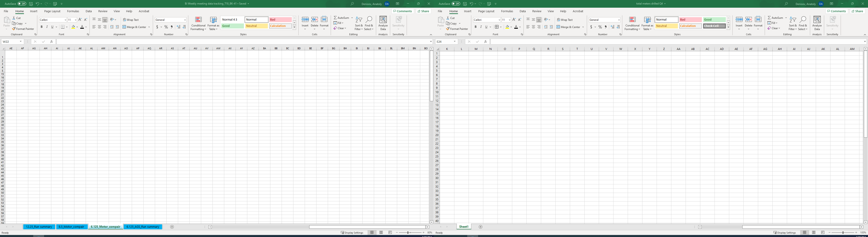
Task: Click font color A in total meters drilled window
Action: coord(516,27)
